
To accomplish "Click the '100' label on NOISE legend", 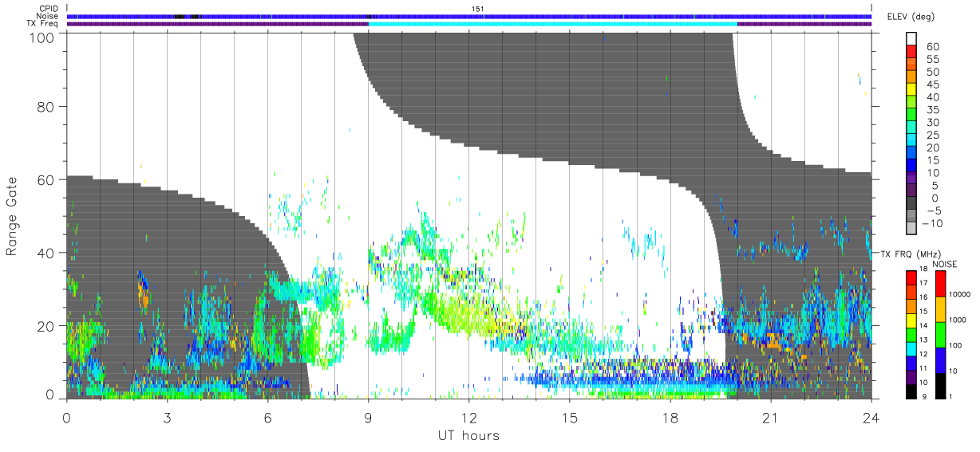I will 955,346.
